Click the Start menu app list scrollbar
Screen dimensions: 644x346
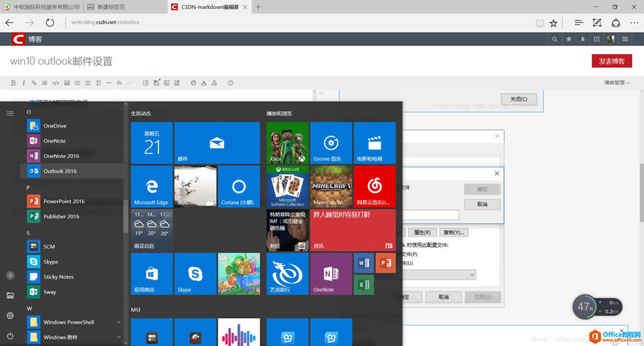click(125, 216)
